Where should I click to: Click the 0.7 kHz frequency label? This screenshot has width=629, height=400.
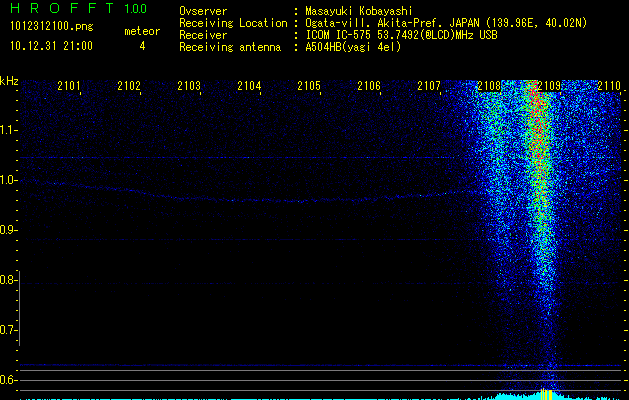coord(8,330)
